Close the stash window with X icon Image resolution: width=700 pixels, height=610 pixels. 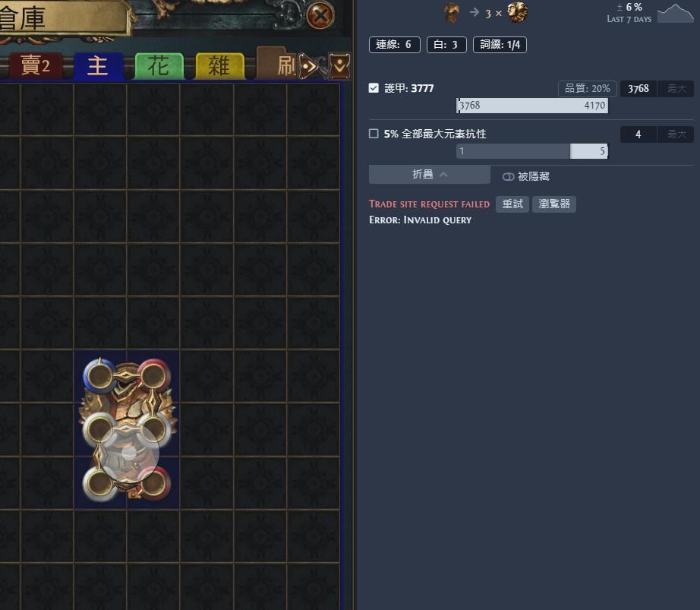(320, 16)
